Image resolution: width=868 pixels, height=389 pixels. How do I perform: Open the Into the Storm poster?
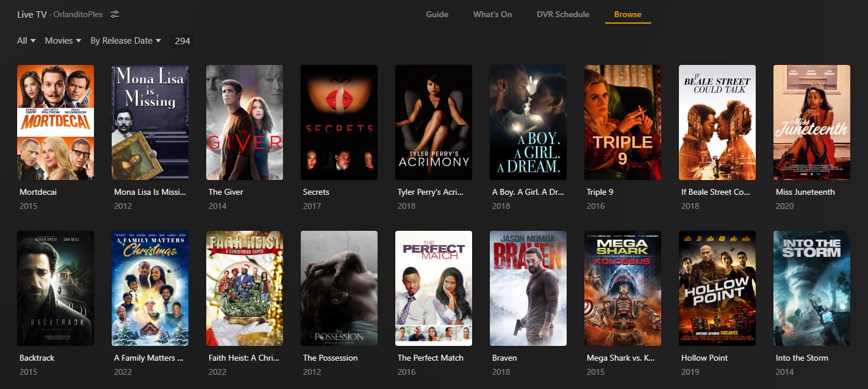pyautogui.click(x=812, y=288)
